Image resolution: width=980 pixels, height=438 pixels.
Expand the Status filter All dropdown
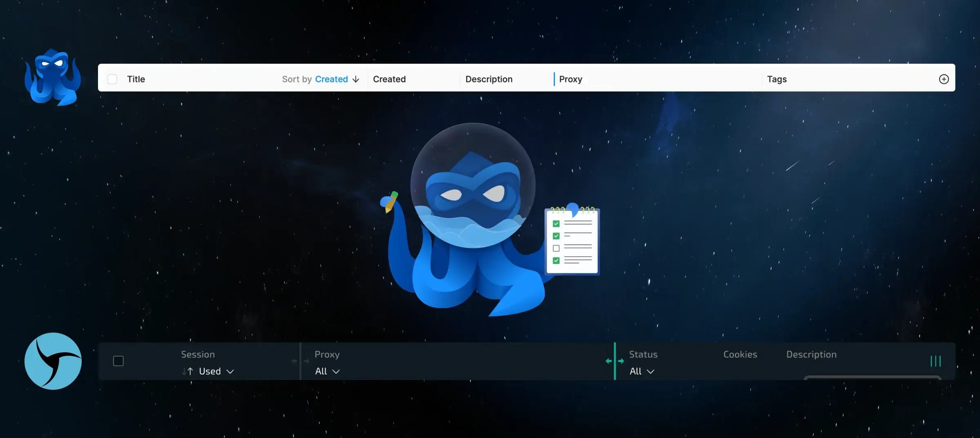(x=641, y=371)
